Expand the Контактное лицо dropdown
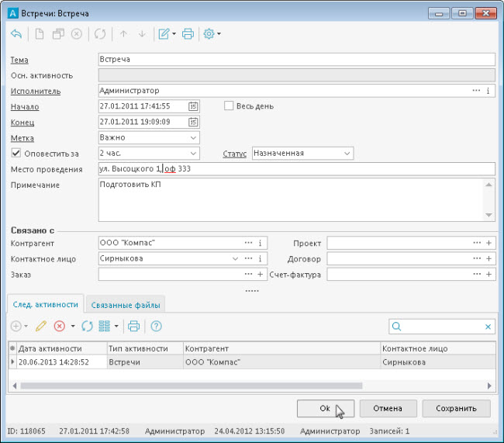The image size is (504, 443). point(236,258)
